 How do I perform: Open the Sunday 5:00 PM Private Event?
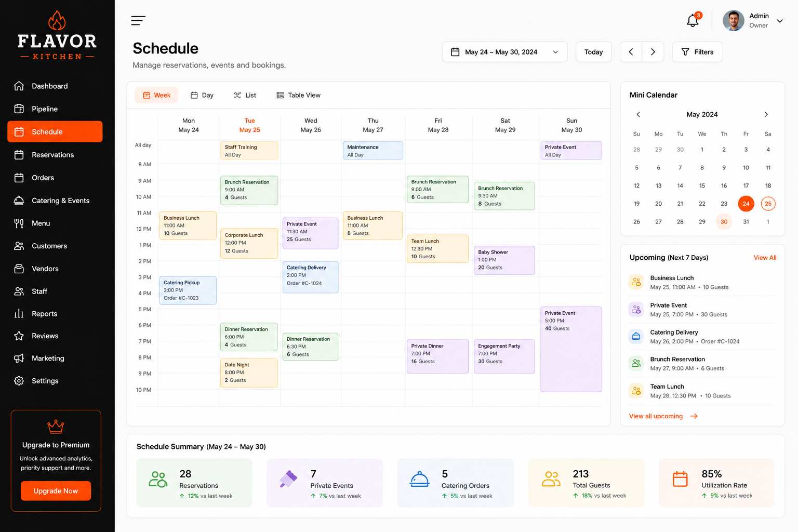coord(571,349)
